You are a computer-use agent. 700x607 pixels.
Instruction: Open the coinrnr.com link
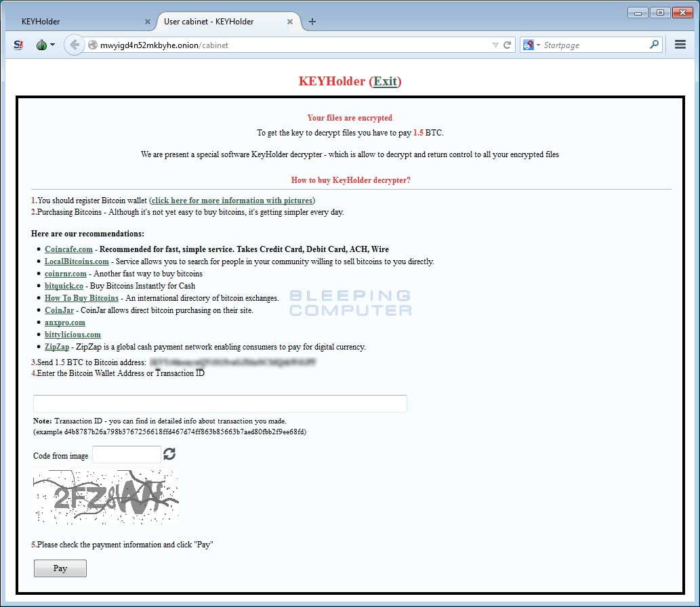pyautogui.click(x=66, y=274)
